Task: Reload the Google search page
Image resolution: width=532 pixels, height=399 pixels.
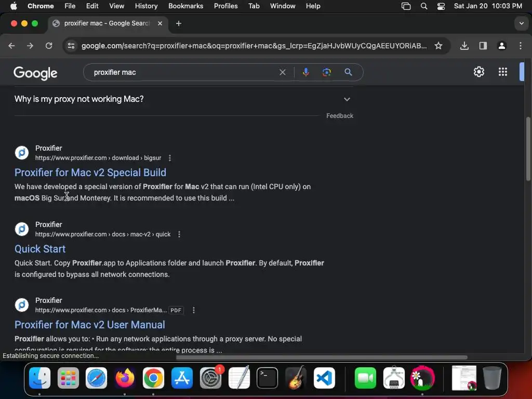Action: pyautogui.click(x=49, y=46)
